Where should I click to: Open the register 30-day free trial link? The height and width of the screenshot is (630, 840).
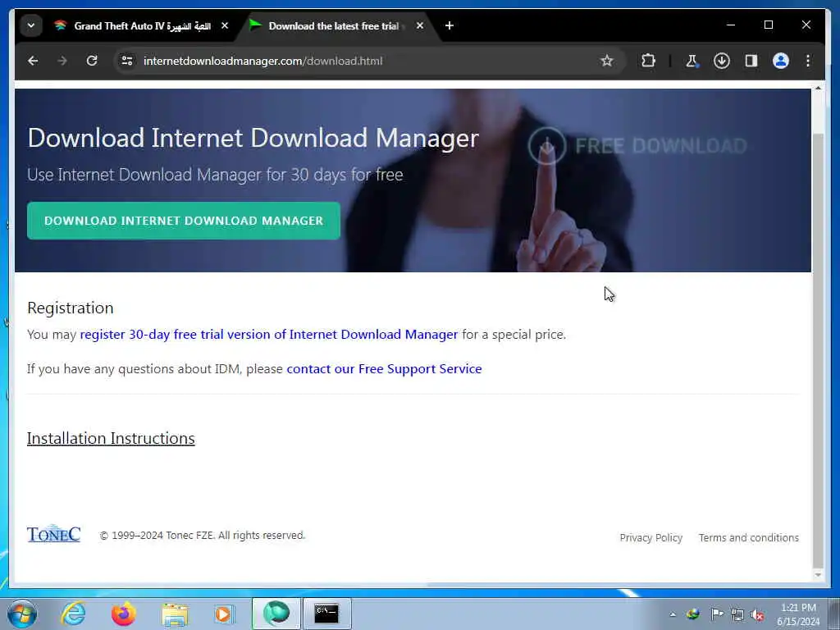tap(269, 335)
